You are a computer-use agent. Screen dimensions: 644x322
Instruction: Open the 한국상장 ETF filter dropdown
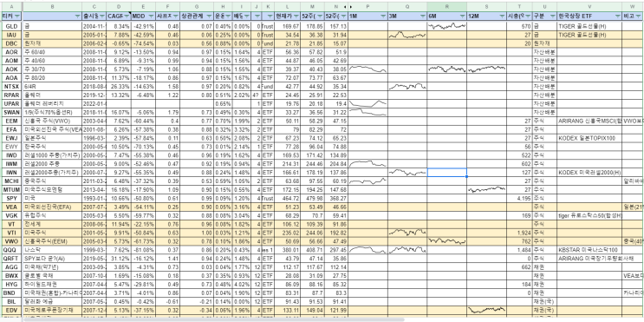617,16
